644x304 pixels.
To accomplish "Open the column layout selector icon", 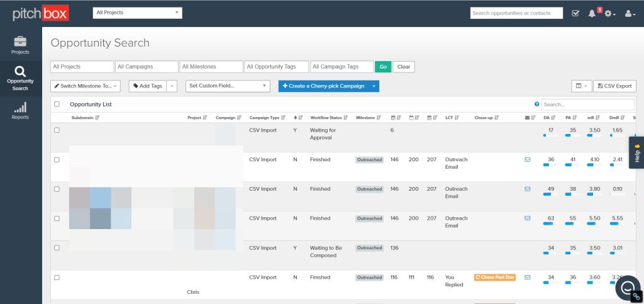I will (581, 86).
